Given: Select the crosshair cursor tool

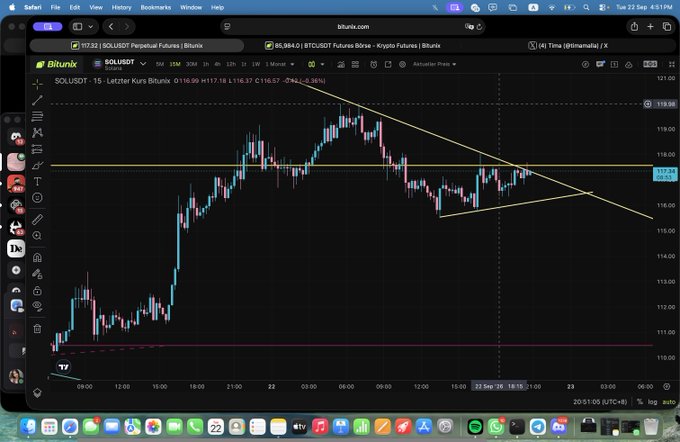Looking at the screenshot, I should (37, 84).
